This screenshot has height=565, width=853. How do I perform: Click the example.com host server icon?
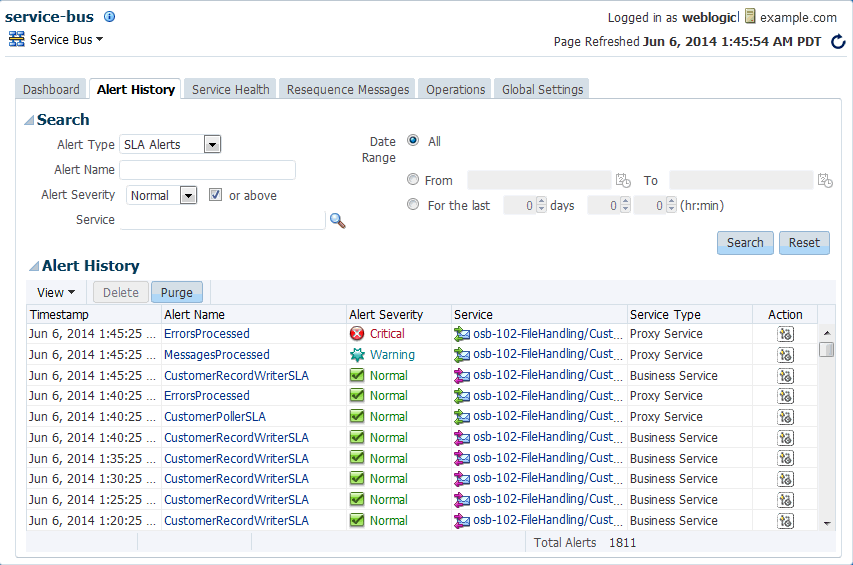point(750,16)
